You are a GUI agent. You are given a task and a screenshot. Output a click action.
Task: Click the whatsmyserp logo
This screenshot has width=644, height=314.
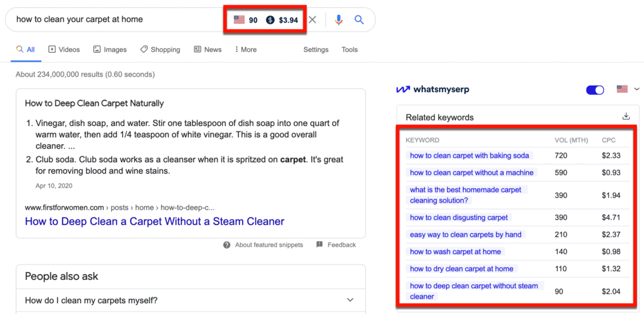pyautogui.click(x=433, y=89)
